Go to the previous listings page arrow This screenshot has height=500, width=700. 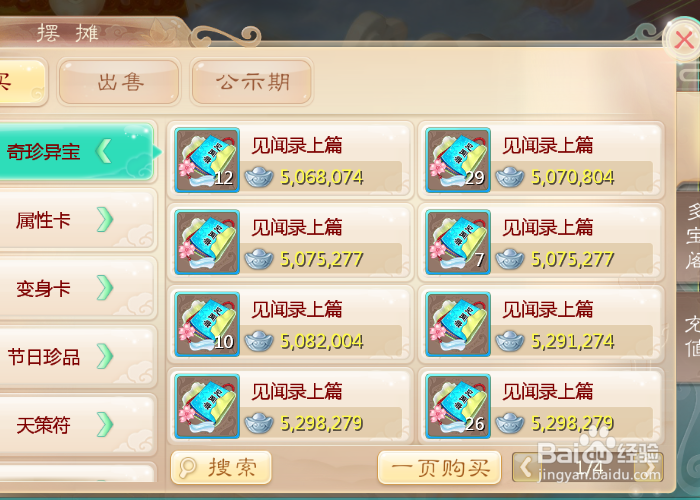tap(526, 468)
